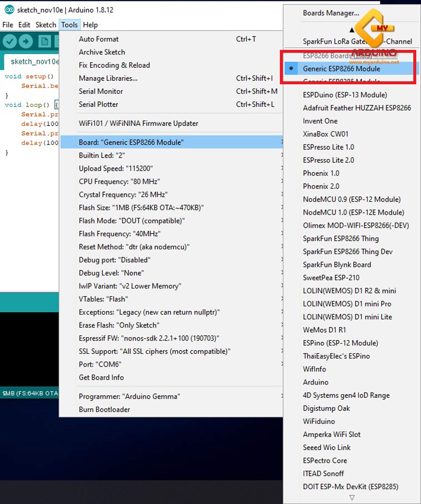421x504 pixels.
Task: Click Get Board Info
Action: coord(101,377)
